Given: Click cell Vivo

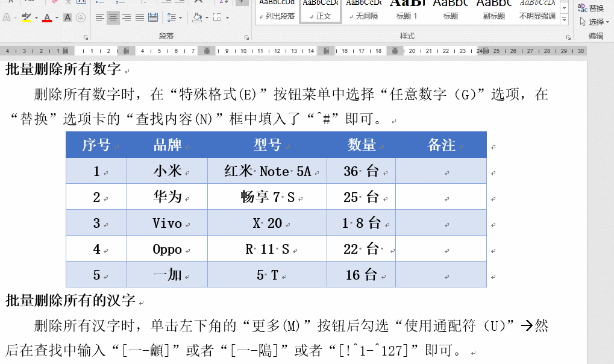Looking at the screenshot, I should [168, 223].
